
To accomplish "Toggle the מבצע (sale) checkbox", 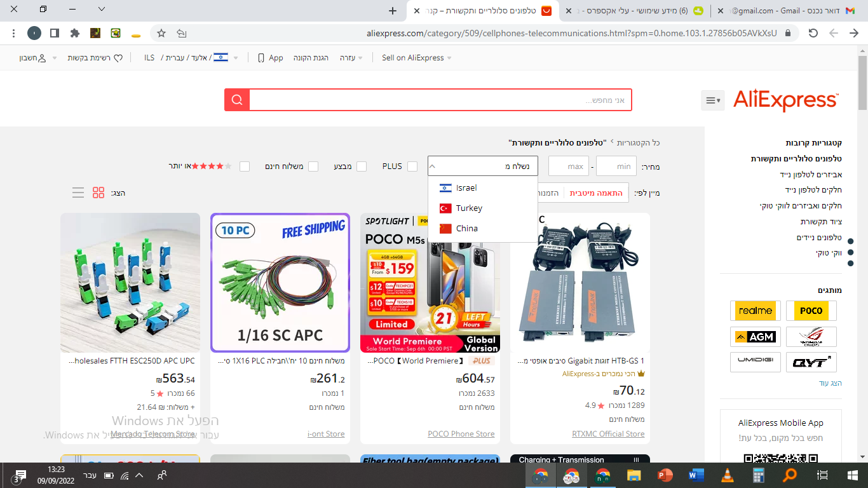I will [x=362, y=166].
